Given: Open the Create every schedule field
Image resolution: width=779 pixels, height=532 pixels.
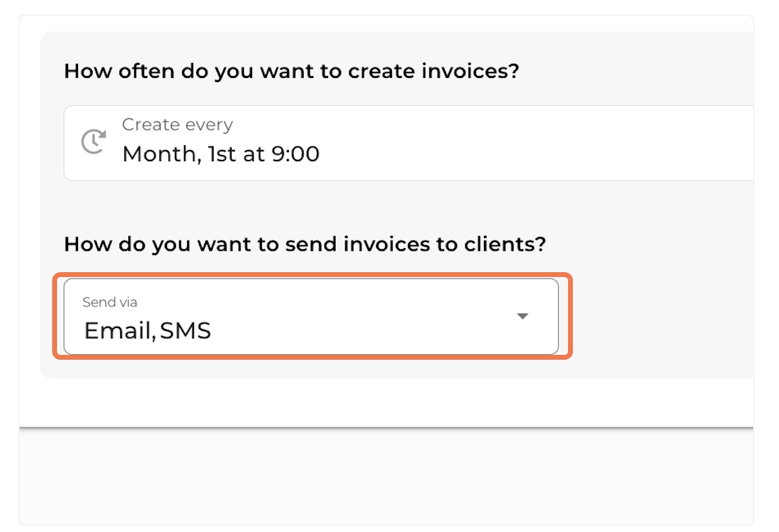Looking at the screenshot, I should (409, 143).
